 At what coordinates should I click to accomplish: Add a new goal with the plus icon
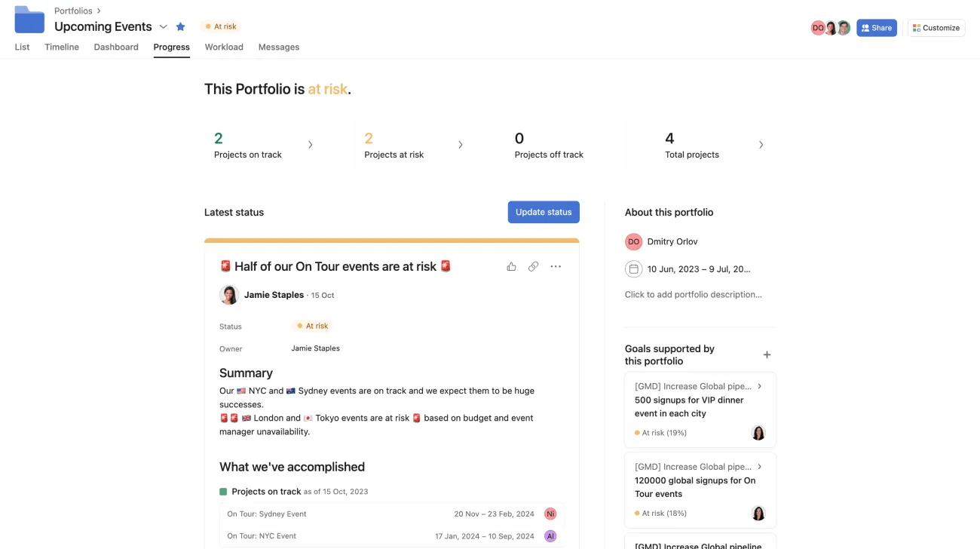point(767,354)
